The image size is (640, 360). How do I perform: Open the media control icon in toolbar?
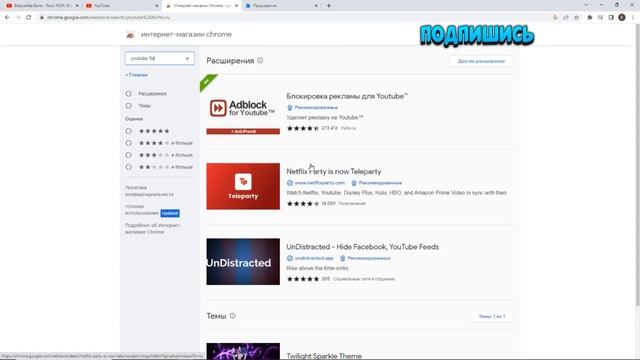click(600, 18)
